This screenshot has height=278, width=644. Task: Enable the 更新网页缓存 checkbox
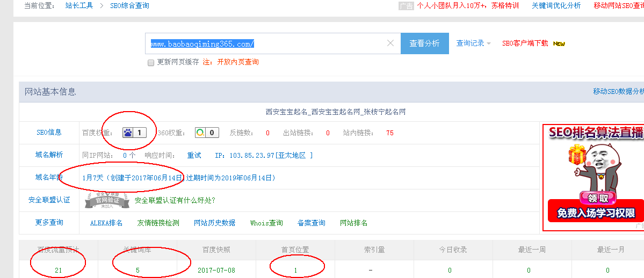point(151,62)
